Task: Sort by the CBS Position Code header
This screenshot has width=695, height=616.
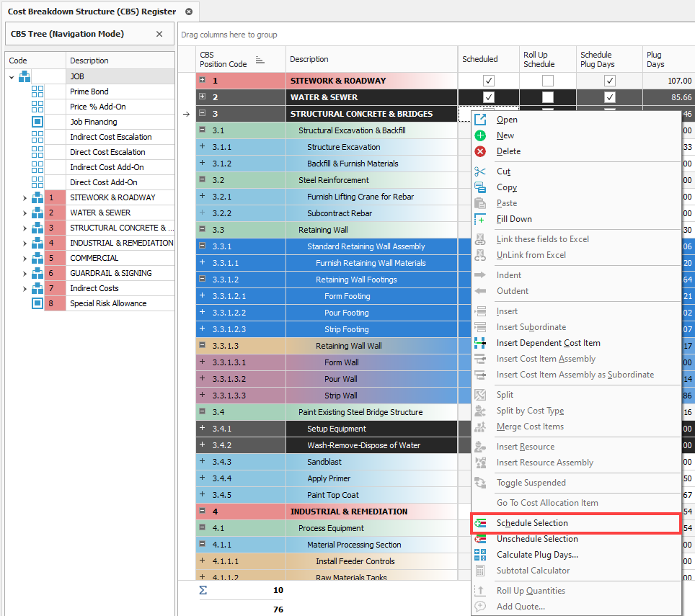Action: click(223, 59)
